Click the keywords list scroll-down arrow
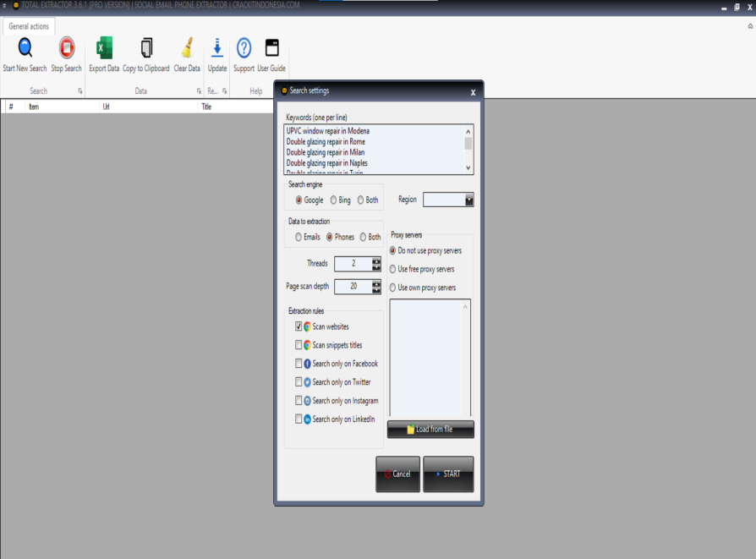 pos(468,167)
